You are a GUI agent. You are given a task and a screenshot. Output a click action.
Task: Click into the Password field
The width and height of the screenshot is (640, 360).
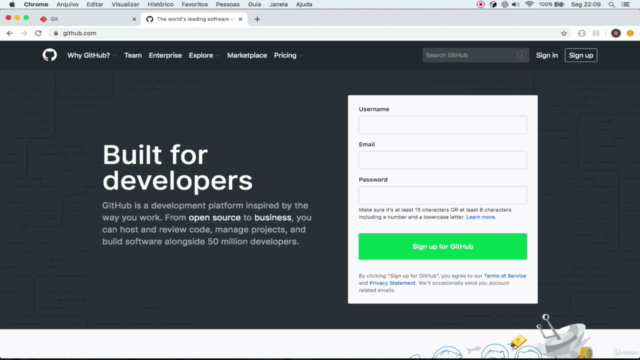(442, 195)
